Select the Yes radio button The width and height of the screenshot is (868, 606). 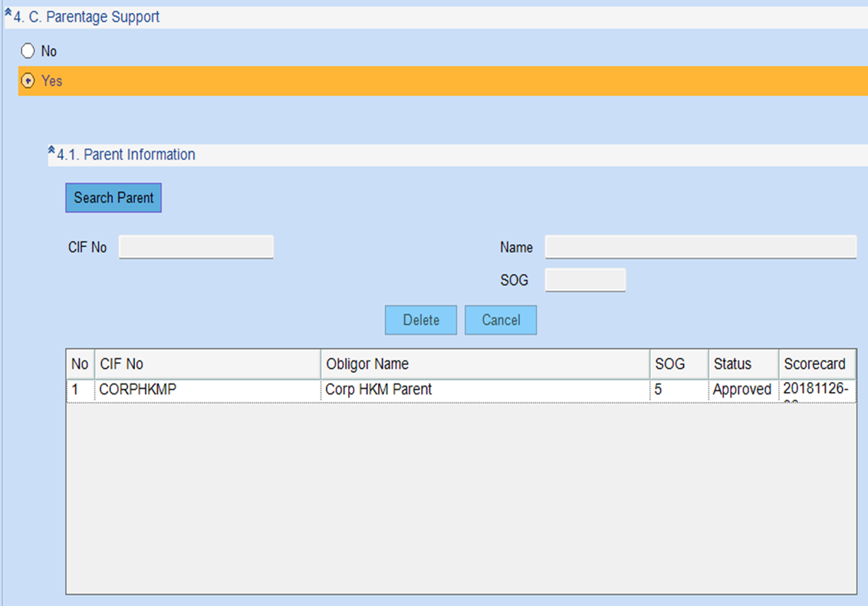point(28,81)
